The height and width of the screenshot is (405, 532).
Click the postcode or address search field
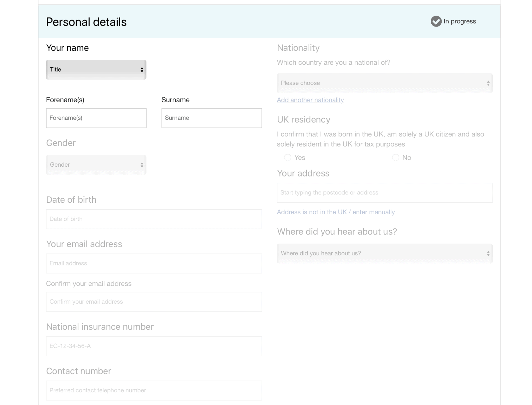pos(384,193)
